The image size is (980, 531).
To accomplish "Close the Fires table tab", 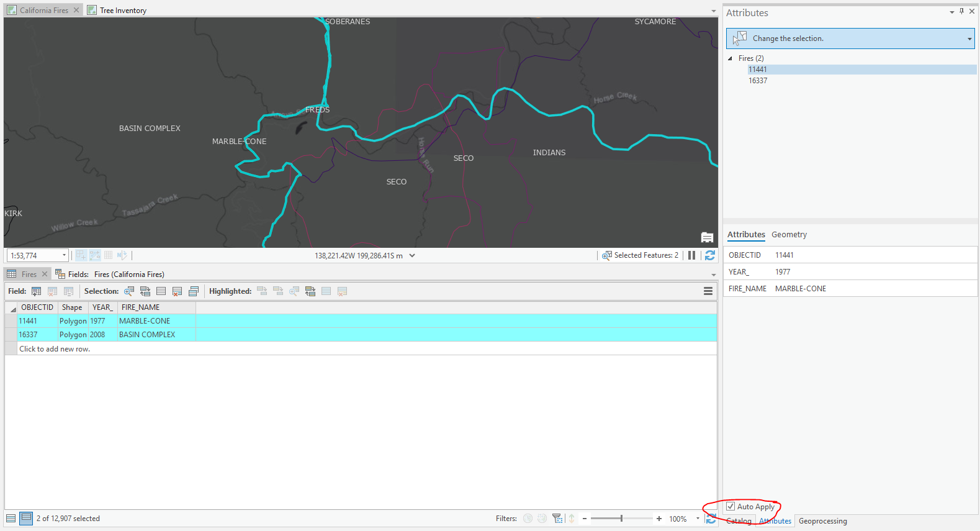I will pyautogui.click(x=45, y=274).
